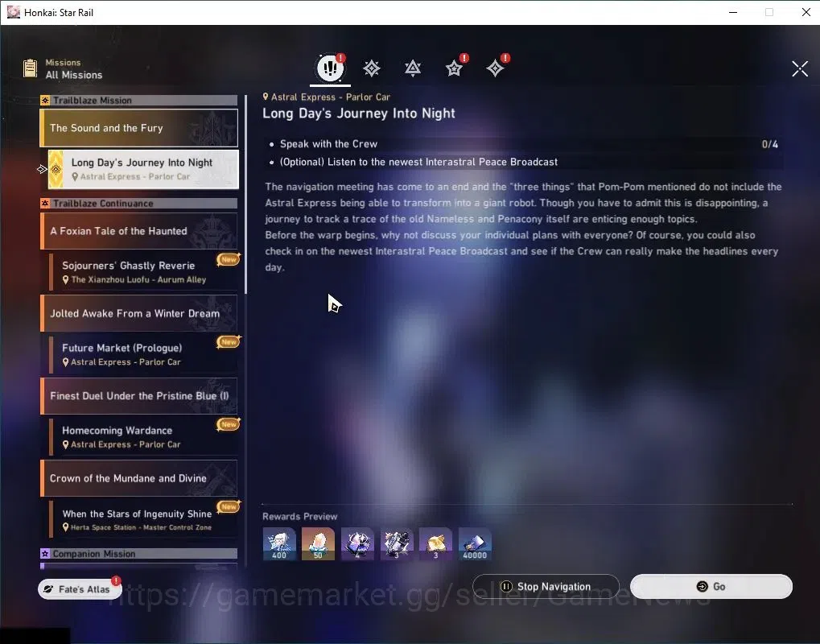Viewport: 820px width, 644px height.
Task: Click the pin icon beside Herta Space Station
Action: coord(65,527)
